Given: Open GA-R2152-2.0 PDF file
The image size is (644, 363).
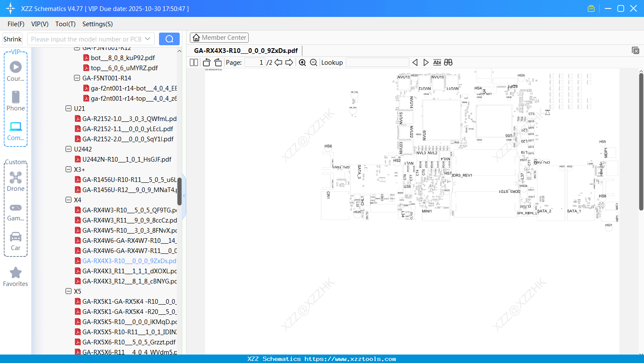Looking at the screenshot, I should 124,139.
